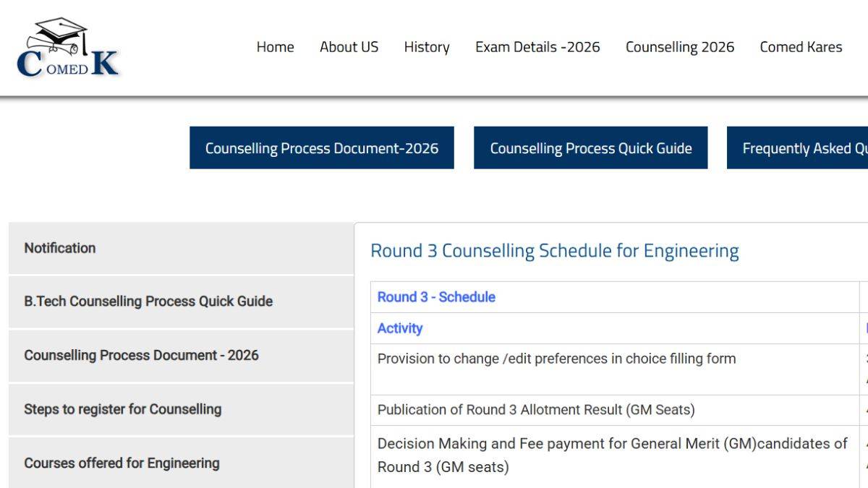This screenshot has width=868, height=488.
Task: Select Provision to change /edit preferences row
Action: 615,369
